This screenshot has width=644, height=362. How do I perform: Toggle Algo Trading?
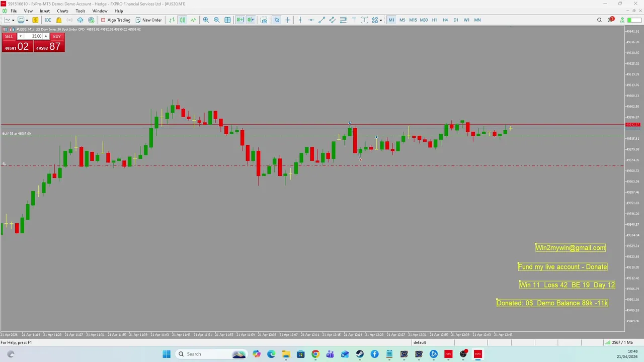coord(115,20)
